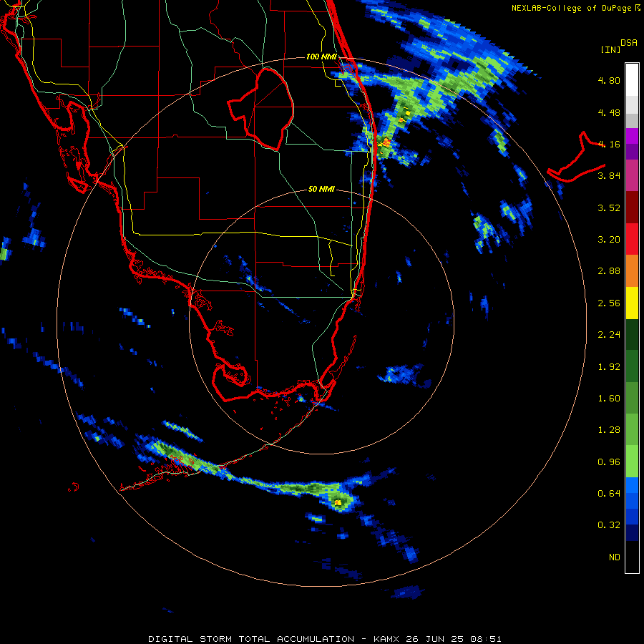This screenshot has height=644, width=644.
Task: Select the 1.60 legend value
Action: [x=609, y=399]
